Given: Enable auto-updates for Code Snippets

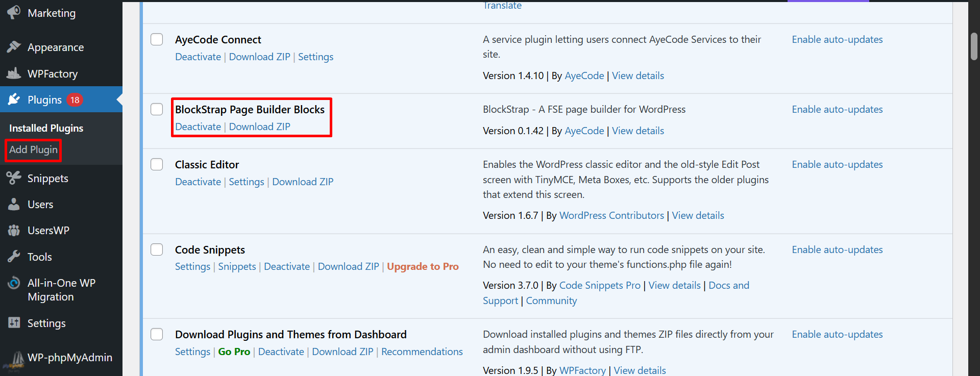Looking at the screenshot, I should (x=837, y=249).
